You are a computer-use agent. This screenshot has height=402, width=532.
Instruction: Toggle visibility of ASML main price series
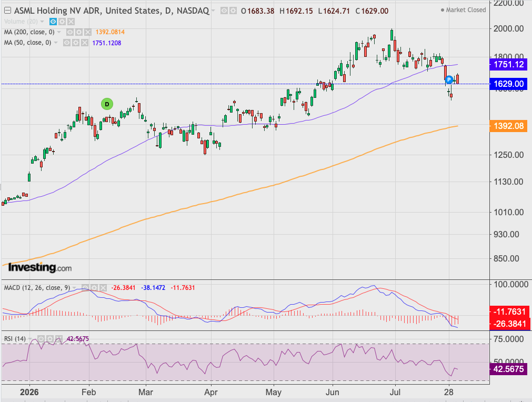(x=224, y=11)
